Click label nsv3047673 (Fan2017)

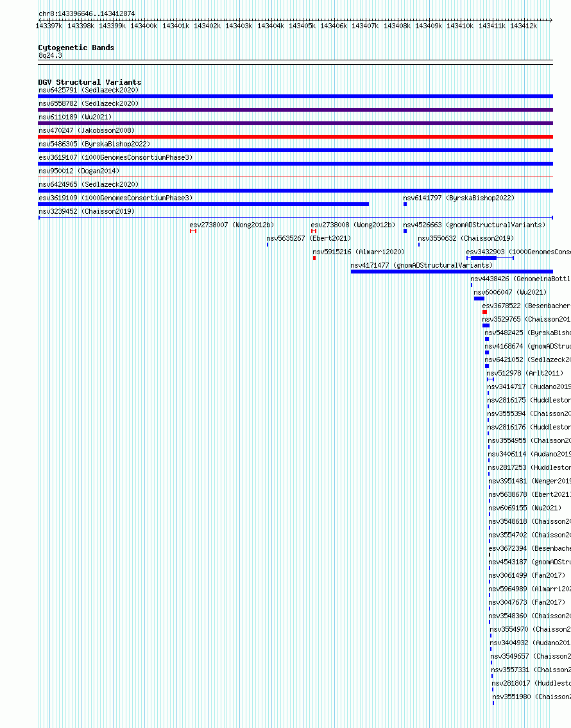[527, 602]
